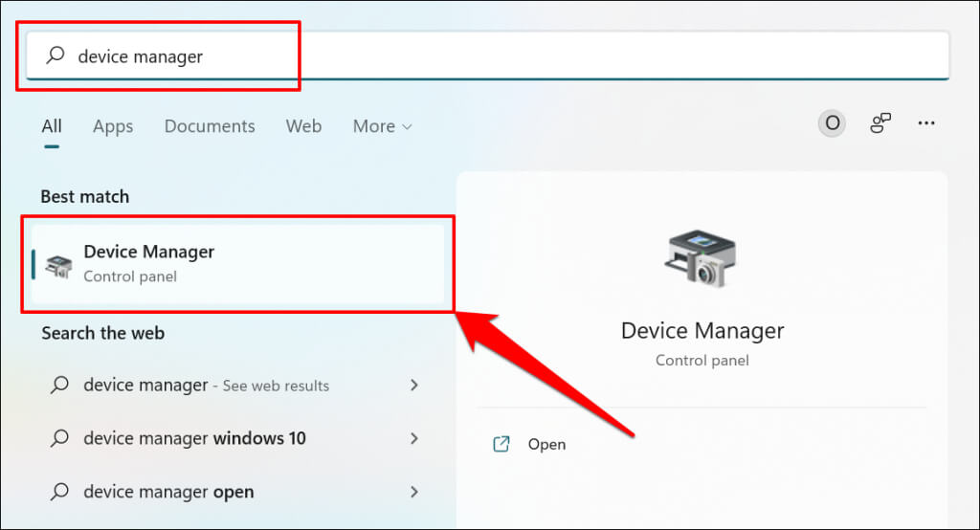
Task: Expand the "device manager windows 10" chevron
Action: point(413,438)
